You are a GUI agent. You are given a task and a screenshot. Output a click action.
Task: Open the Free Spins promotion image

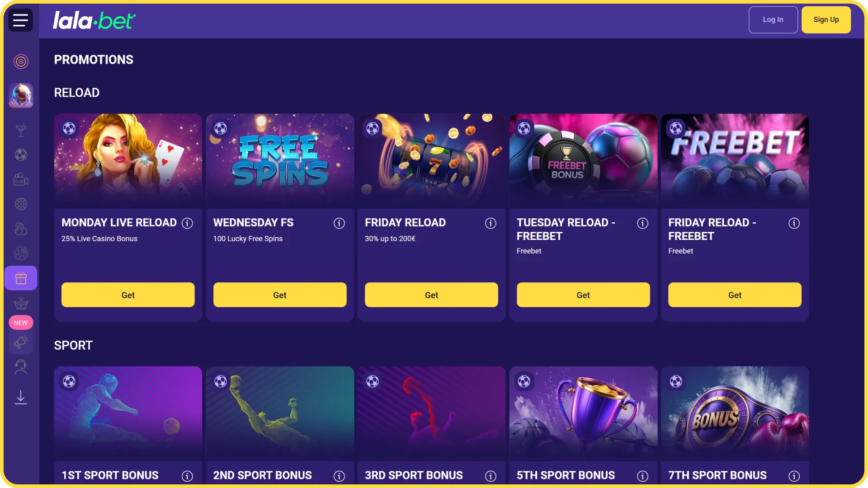point(280,161)
